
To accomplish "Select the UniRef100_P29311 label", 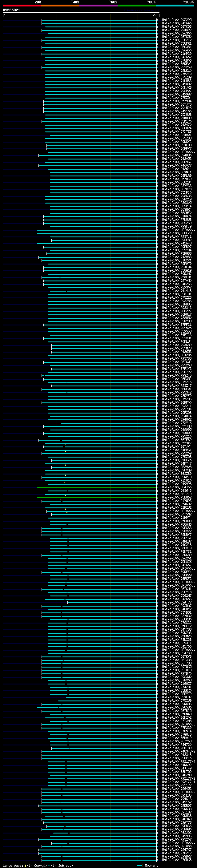I will pyautogui.click(x=177, y=643).
